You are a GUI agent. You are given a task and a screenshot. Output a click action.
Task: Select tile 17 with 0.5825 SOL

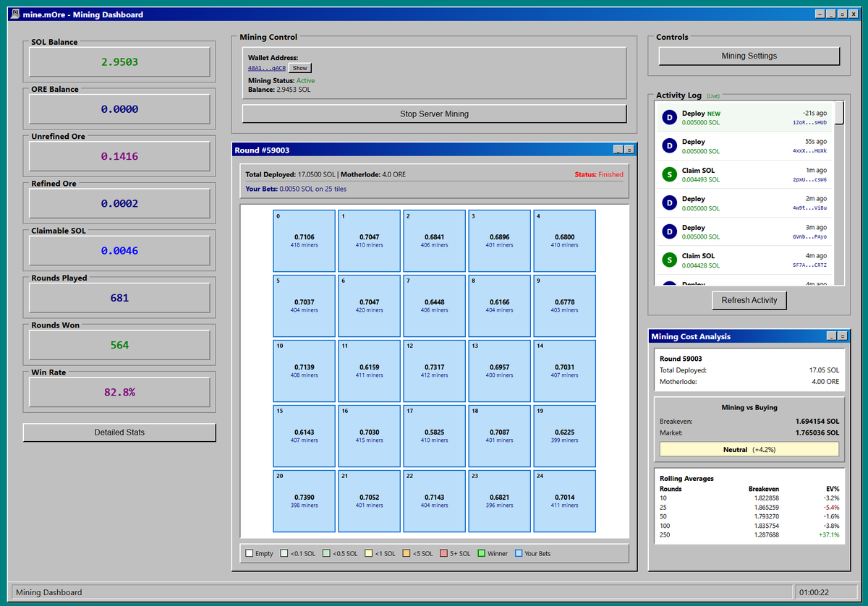pos(434,436)
